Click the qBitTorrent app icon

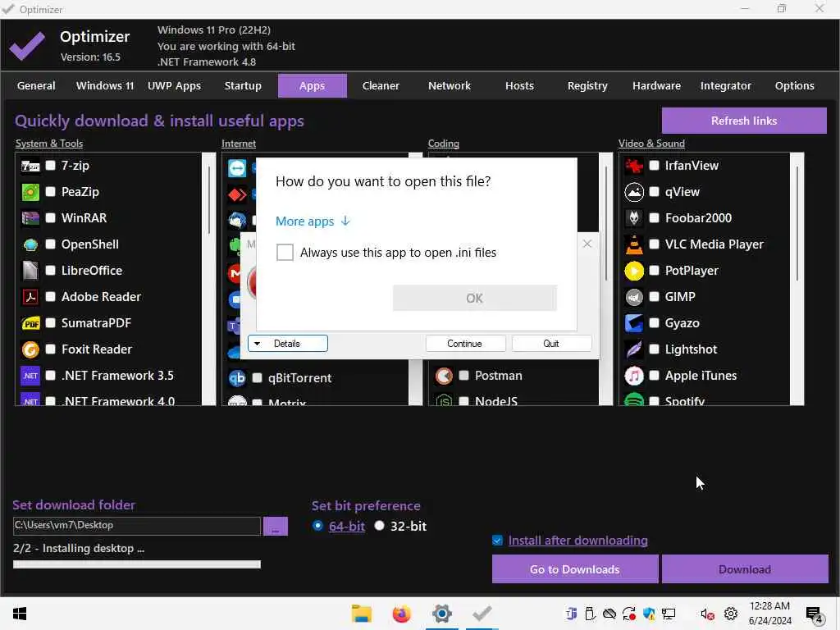[237, 378]
